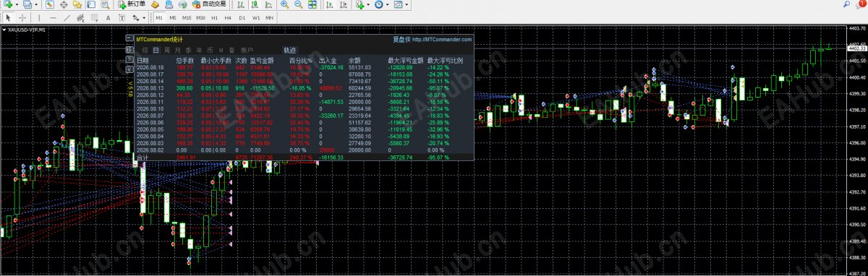Click the 新订单 new order button
Screen dimensions: 868x276
(x=132, y=5)
